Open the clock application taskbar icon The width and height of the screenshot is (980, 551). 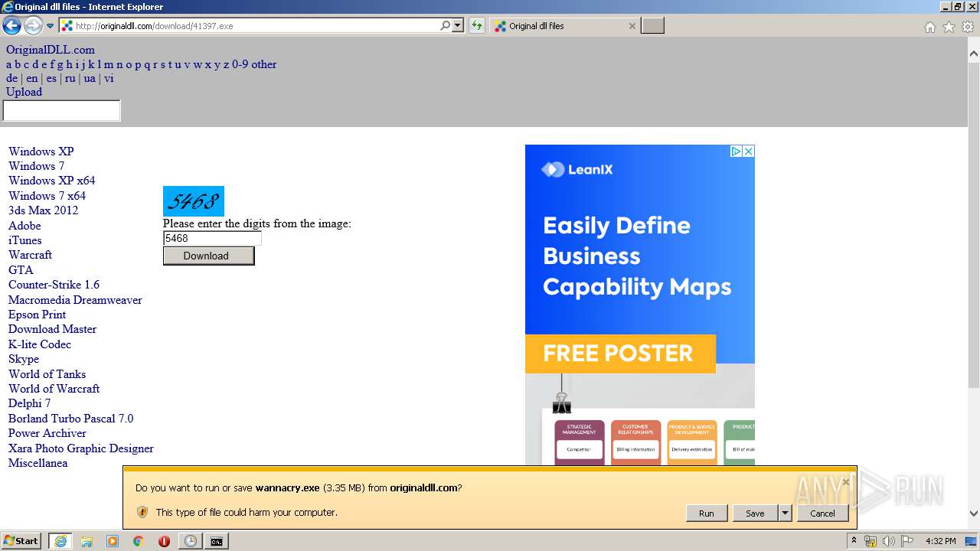190,541
